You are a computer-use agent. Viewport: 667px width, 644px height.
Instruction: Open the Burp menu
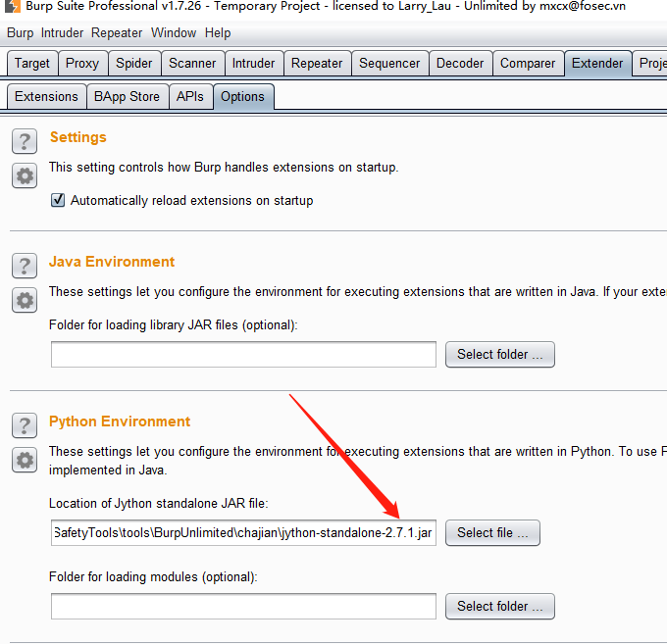point(20,32)
